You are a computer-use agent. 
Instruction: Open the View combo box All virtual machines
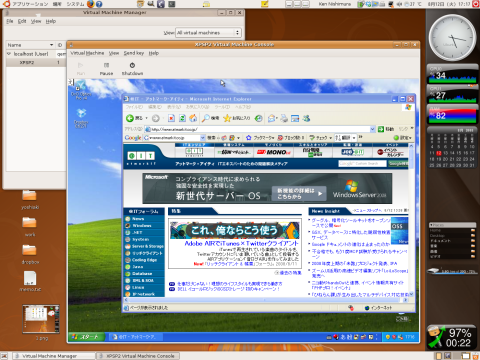click(x=208, y=33)
